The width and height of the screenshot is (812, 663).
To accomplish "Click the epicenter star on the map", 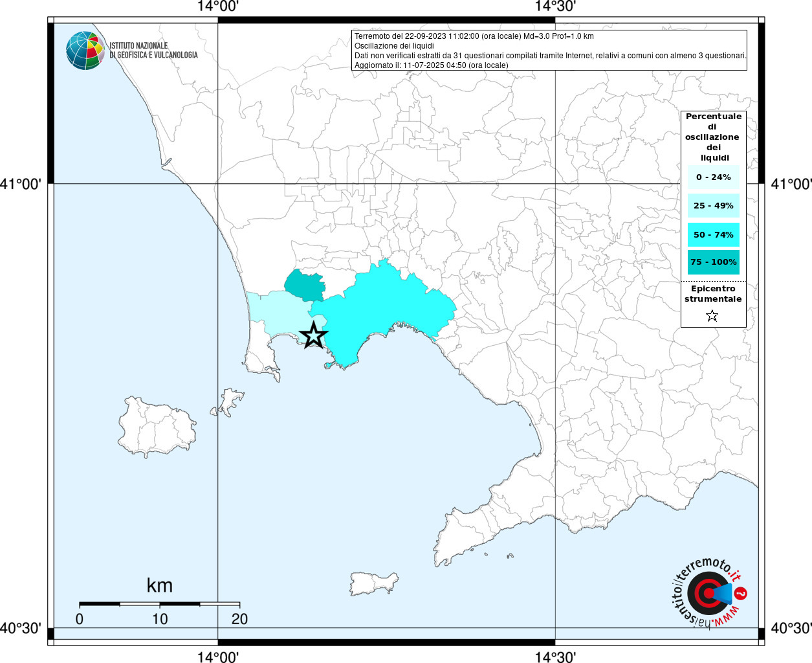I will (314, 335).
